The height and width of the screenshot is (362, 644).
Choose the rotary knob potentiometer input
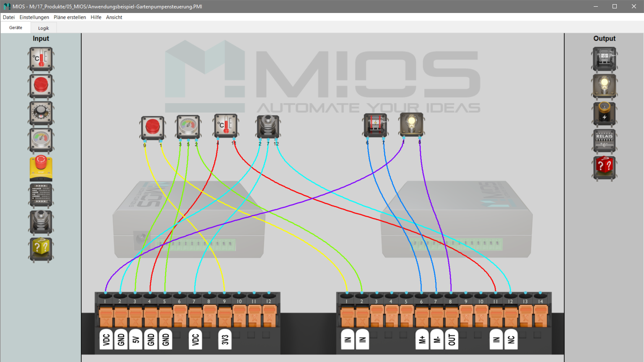41,113
